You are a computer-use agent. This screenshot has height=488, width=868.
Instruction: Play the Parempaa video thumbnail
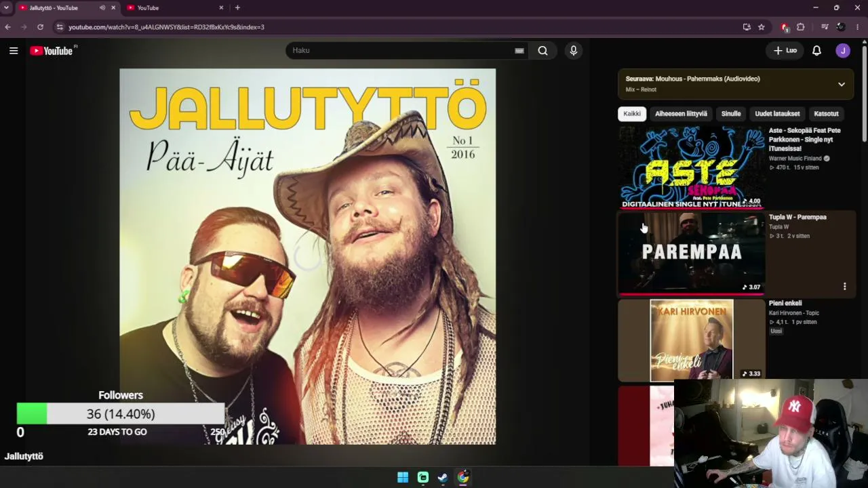(x=692, y=253)
